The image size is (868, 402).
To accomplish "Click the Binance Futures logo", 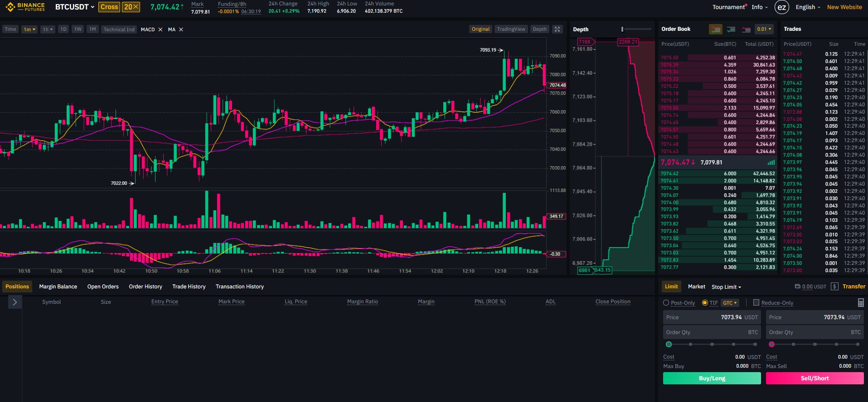I will (25, 7).
